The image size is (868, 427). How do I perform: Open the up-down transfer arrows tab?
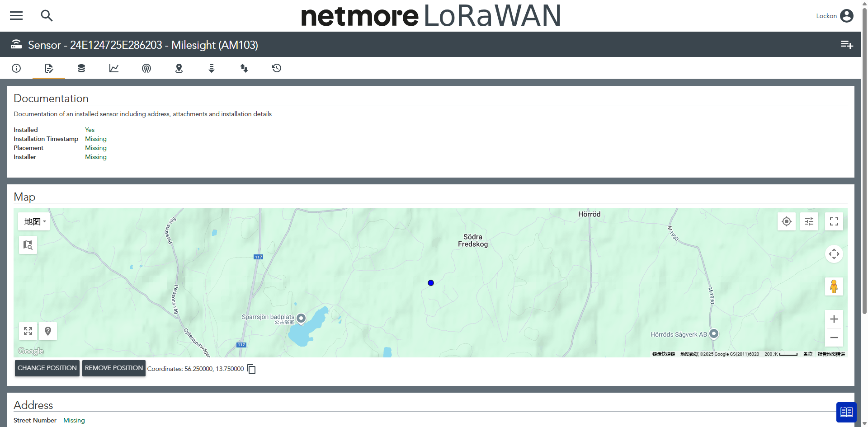click(244, 68)
